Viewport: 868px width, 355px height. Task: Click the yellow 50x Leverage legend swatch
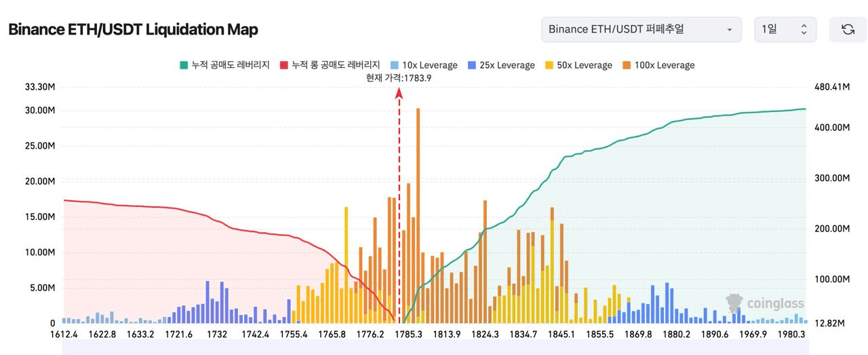548,65
